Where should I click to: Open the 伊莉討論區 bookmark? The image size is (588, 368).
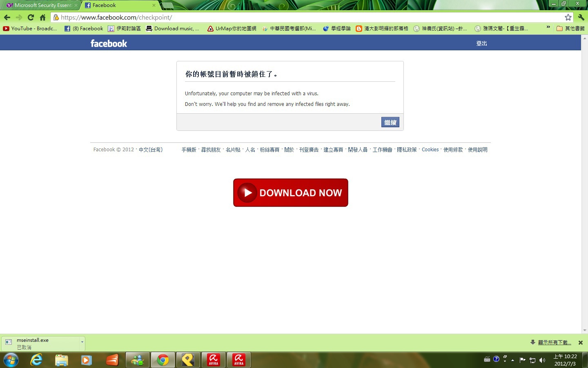124,29
